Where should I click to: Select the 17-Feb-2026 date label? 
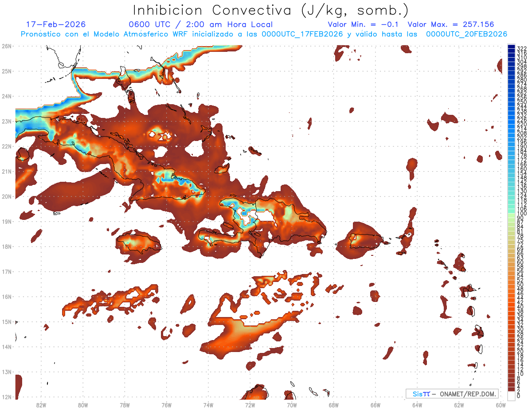[56, 24]
